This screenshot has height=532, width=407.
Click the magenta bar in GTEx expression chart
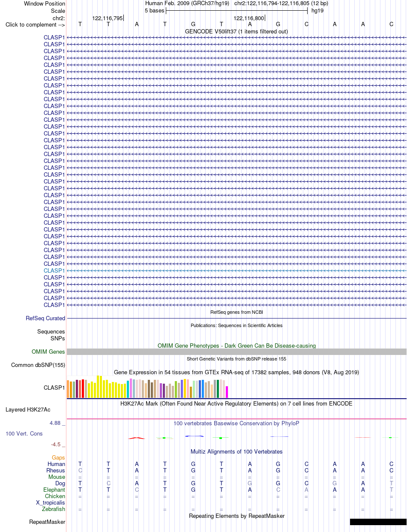(227, 392)
